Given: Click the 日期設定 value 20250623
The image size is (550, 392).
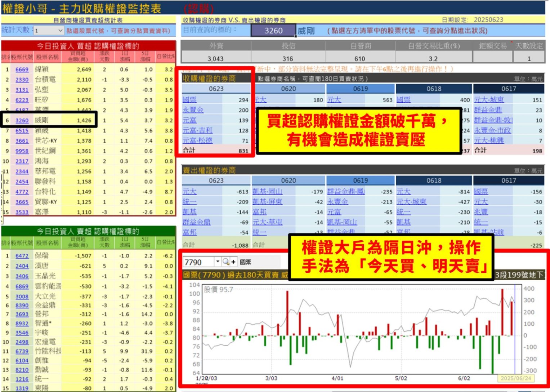Looking at the screenshot, I should tap(488, 19).
